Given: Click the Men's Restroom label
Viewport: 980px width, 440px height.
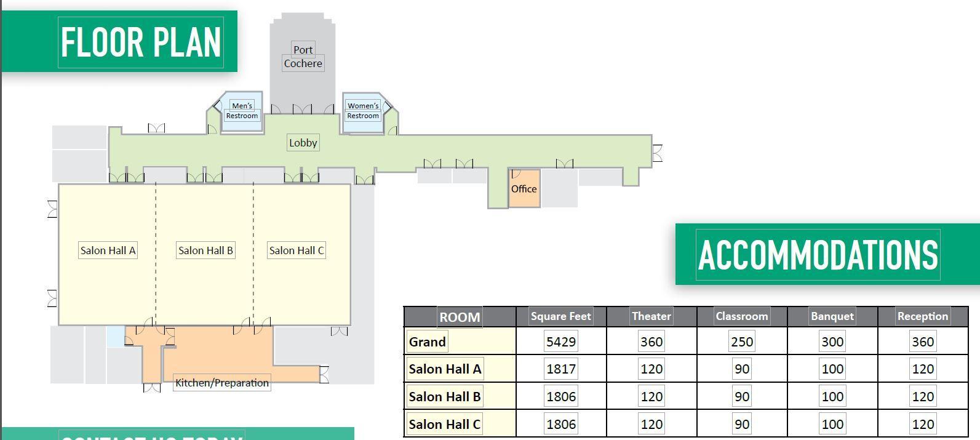Looking at the screenshot, I should [x=242, y=111].
